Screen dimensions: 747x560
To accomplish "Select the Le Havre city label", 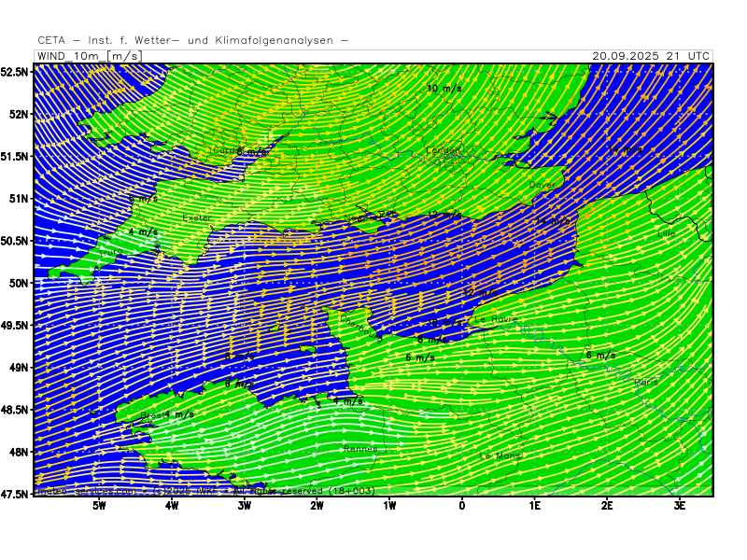I will [x=496, y=319].
